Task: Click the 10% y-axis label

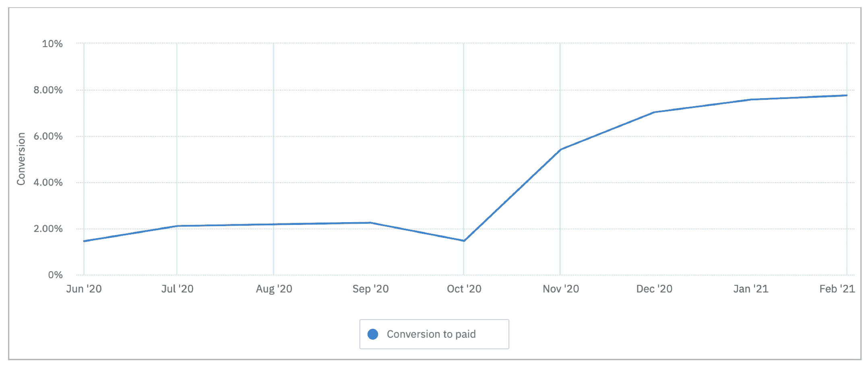Action: point(52,43)
